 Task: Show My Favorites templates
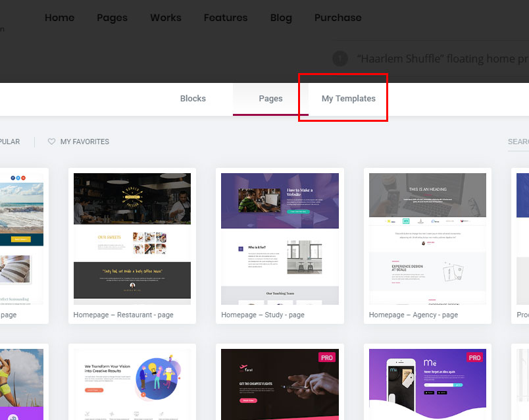point(85,142)
